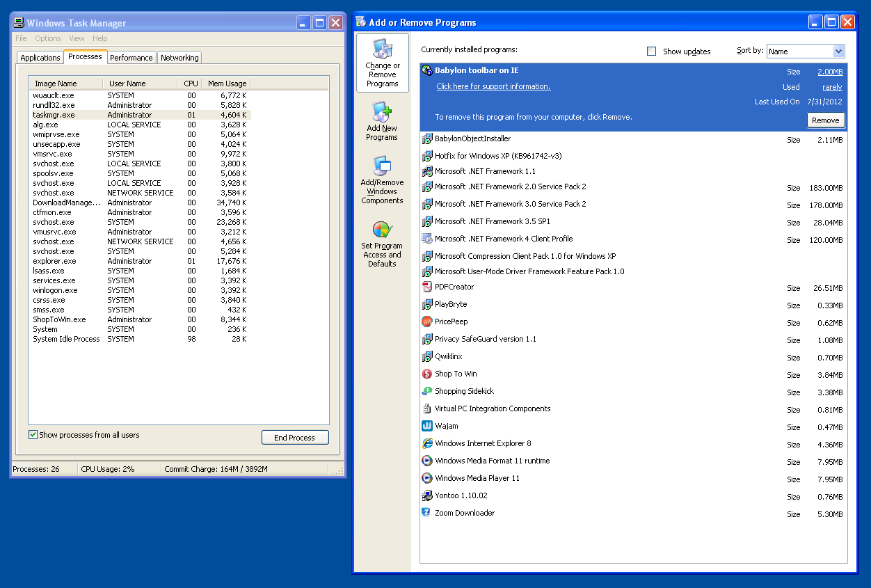The width and height of the screenshot is (871, 588).
Task: Select Microsoft User-Mode Driver Framework entry
Action: [x=633, y=271]
